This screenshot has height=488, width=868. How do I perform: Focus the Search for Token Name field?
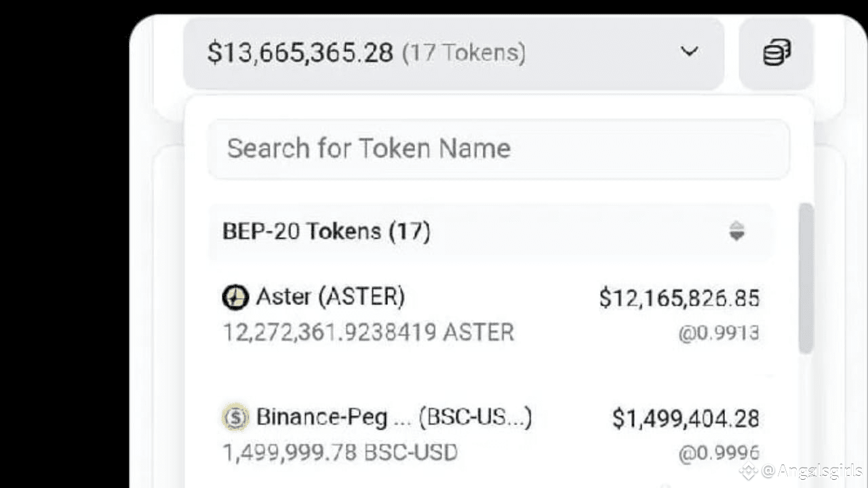pos(498,148)
